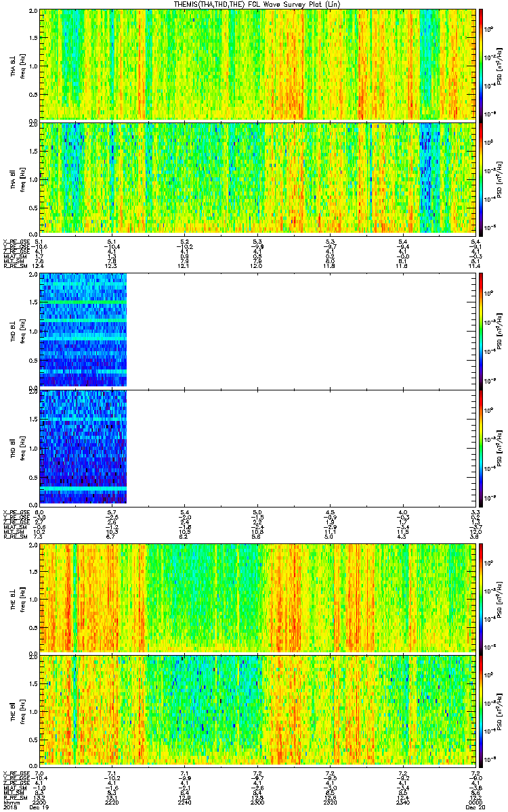This screenshot has width=508, height=812.
Task: Click the THA B-perp freq [Hz] axis label
Action: (x=22, y=65)
